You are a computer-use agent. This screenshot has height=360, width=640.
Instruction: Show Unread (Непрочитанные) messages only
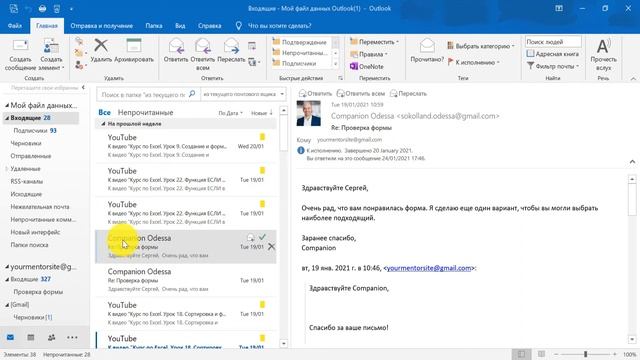tap(145, 112)
